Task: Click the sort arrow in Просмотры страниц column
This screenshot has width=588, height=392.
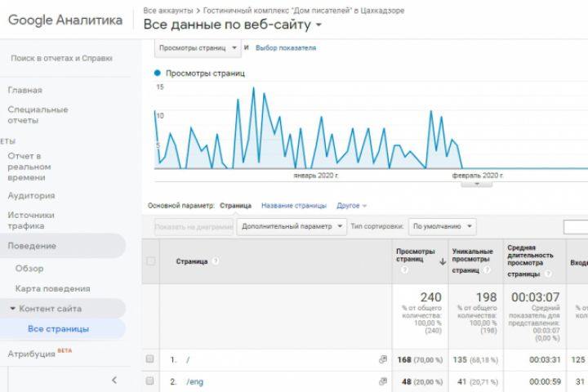Action: [x=443, y=261]
